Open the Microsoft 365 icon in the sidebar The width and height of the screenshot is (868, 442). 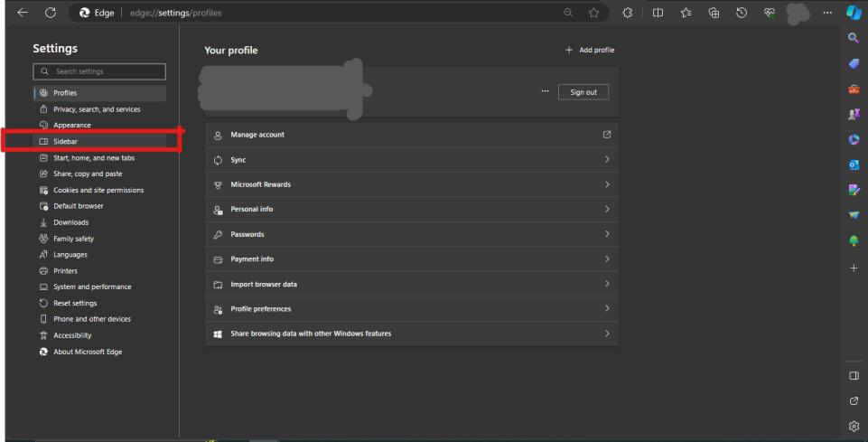854,139
